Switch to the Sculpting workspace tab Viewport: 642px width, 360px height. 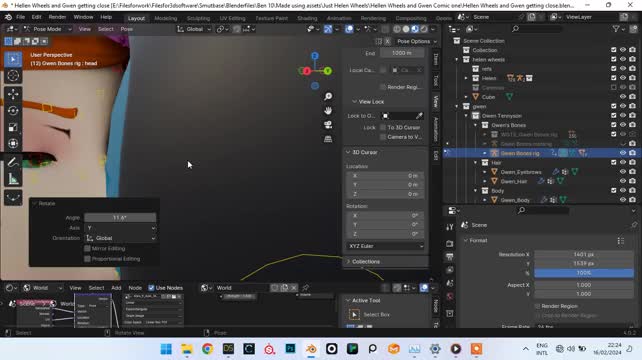click(x=198, y=18)
